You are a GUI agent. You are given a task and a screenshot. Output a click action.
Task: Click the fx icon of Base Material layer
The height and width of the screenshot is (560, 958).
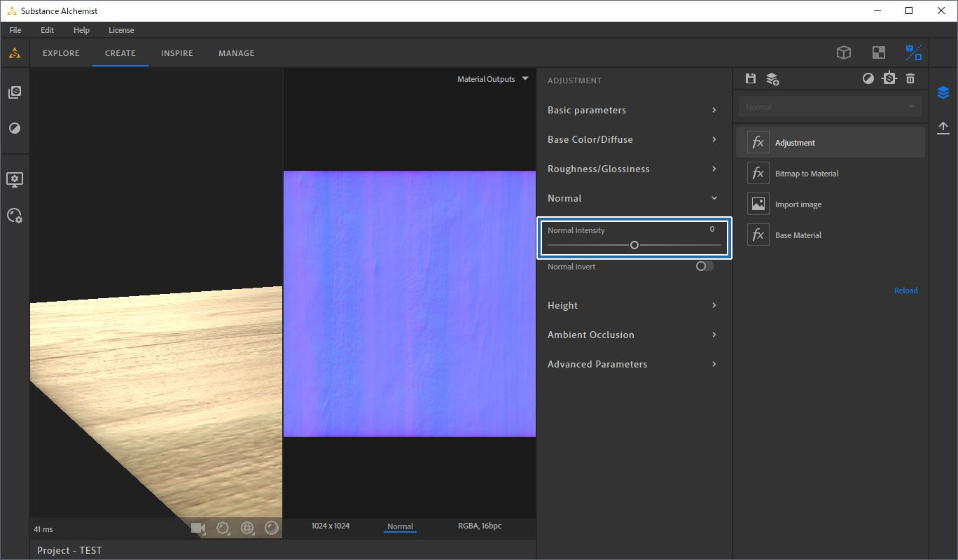click(x=758, y=234)
